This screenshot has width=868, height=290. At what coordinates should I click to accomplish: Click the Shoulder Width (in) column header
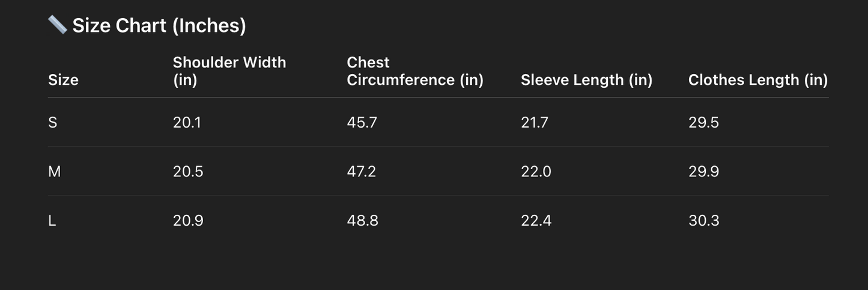(229, 71)
